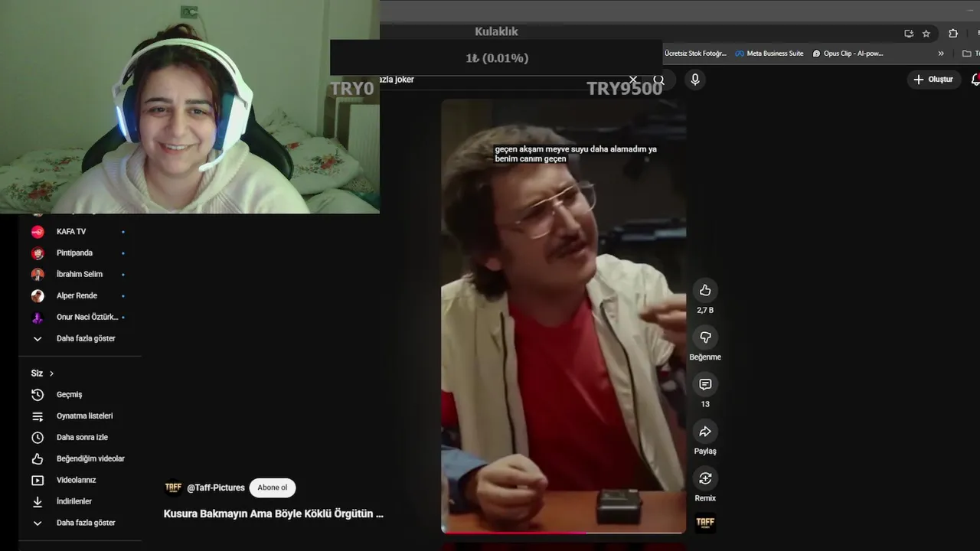
Task: Open Opus Clip bookmark
Action: pos(848,54)
